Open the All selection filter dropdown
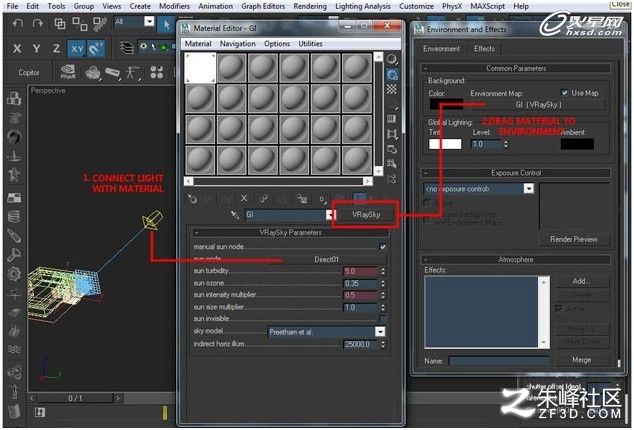The height and width of the screenshot is (430, 634). click(x=149, y=21)
